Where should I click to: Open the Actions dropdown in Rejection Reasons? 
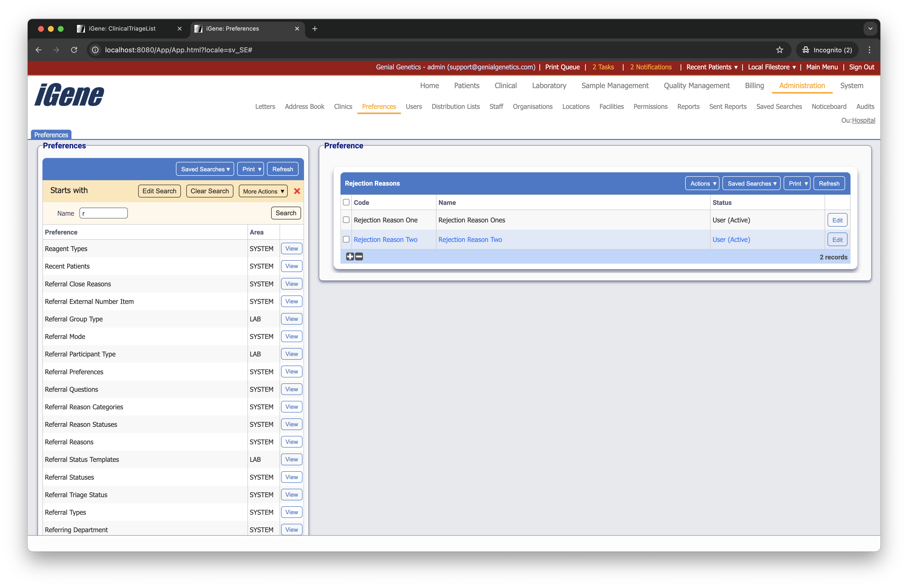pyautogui.click(x=702, y=184)
